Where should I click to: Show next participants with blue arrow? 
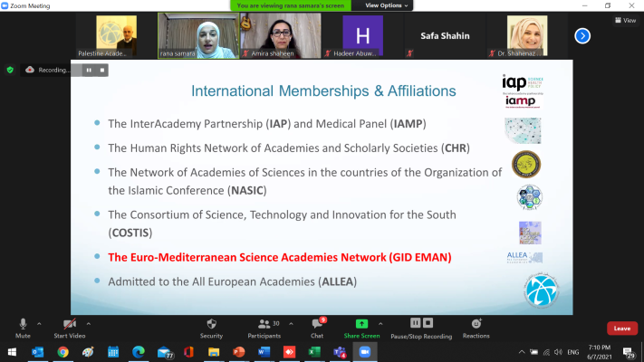(582, 36)
